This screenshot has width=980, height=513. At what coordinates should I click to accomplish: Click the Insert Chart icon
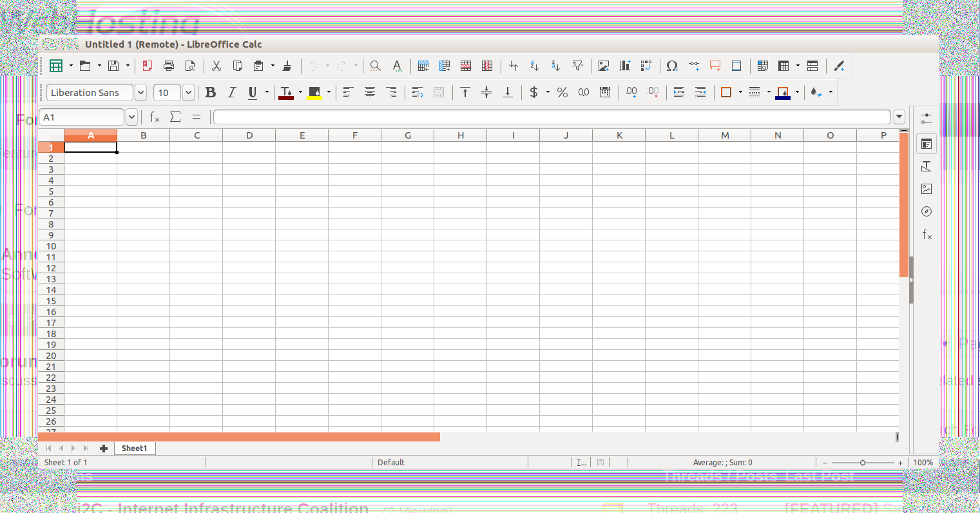(624, 66)
